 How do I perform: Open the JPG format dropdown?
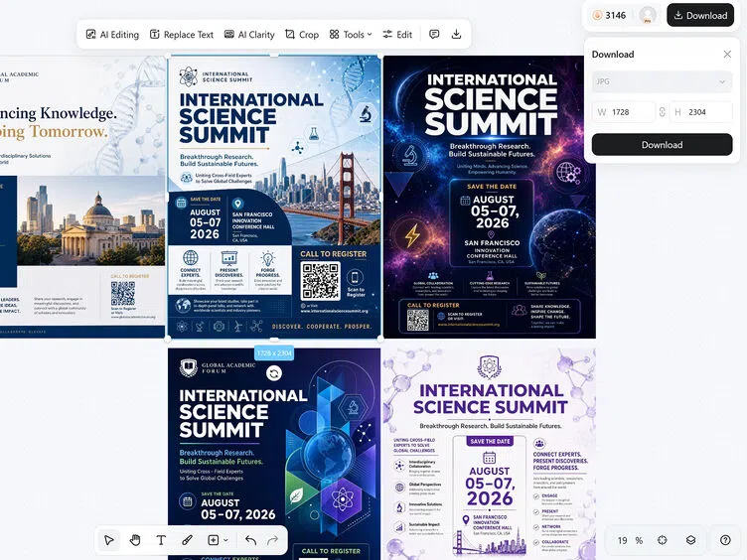662,81
